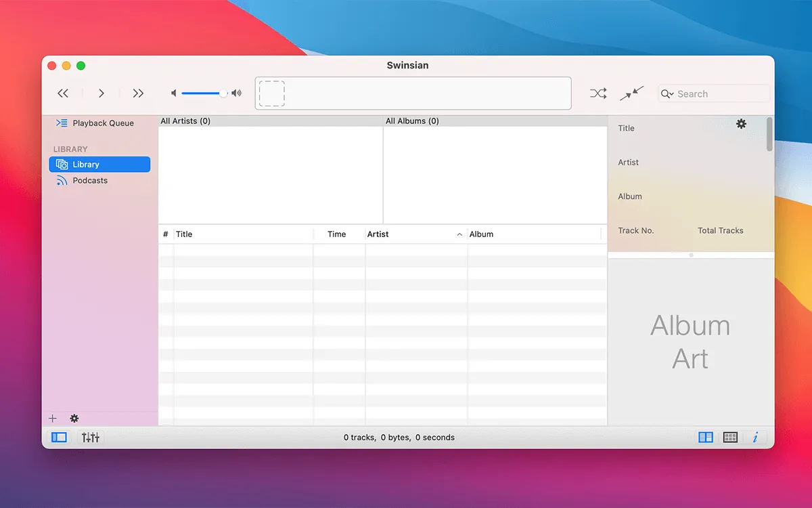Toggle shuffle playback

(x=597, y=93)
